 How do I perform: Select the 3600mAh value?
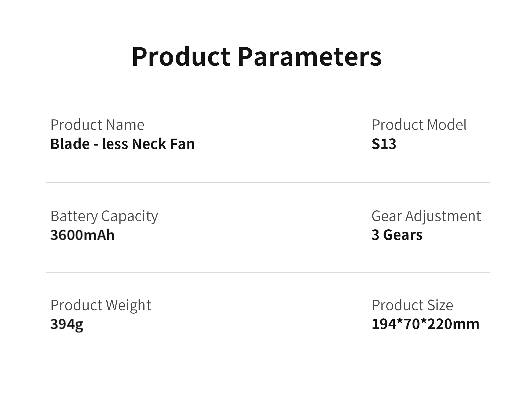[x=82, y=235]
